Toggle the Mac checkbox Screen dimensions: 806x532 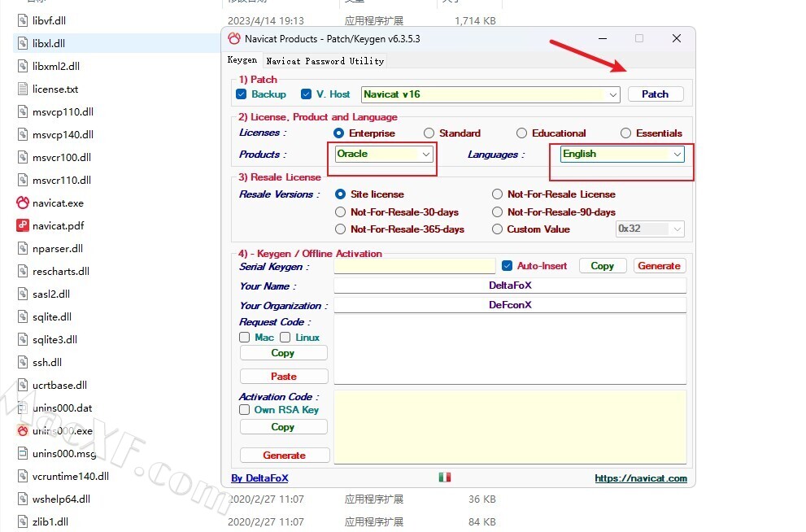tap(245, 338)
